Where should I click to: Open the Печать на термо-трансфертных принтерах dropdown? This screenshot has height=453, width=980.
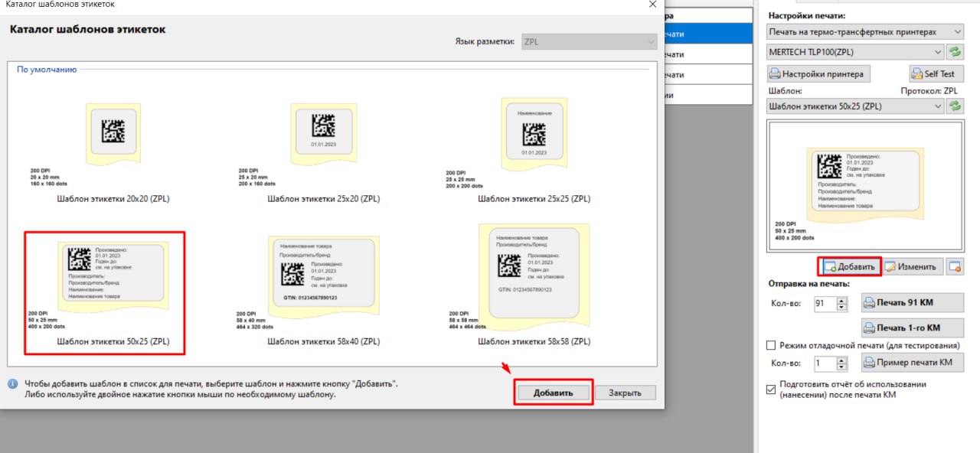[x=864, y=31]
